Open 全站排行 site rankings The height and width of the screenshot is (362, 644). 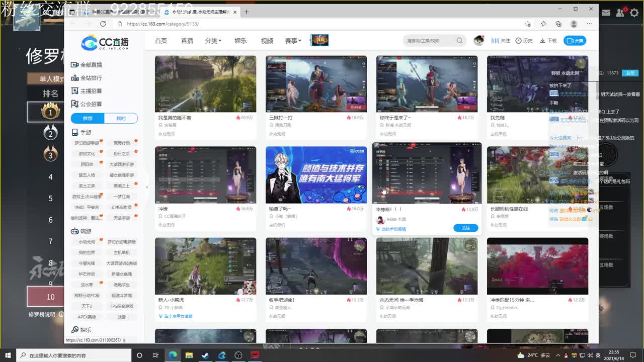tap(87, 78)
